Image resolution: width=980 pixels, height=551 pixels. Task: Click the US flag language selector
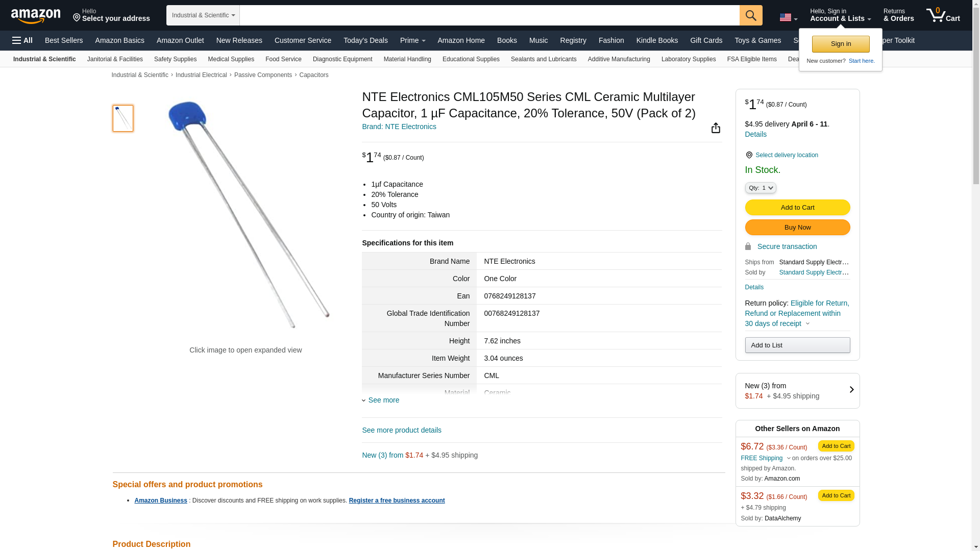point(788,18)
